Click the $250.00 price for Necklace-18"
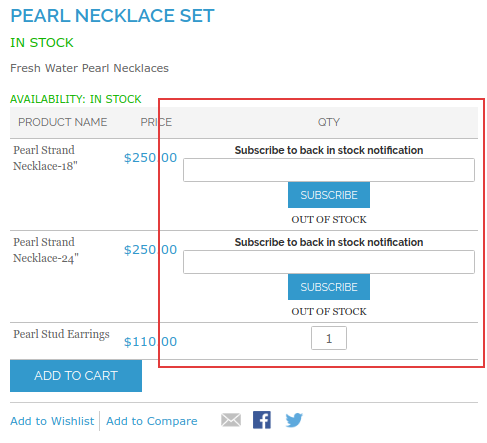Screen dimensions: 487x443 [150, 158]
